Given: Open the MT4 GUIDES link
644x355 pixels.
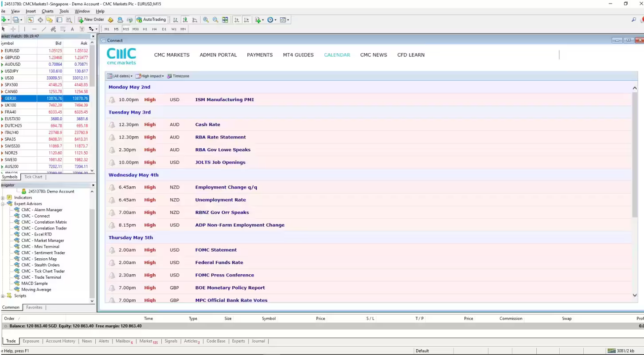Looking at the screenshot, I should pos(298,55).
